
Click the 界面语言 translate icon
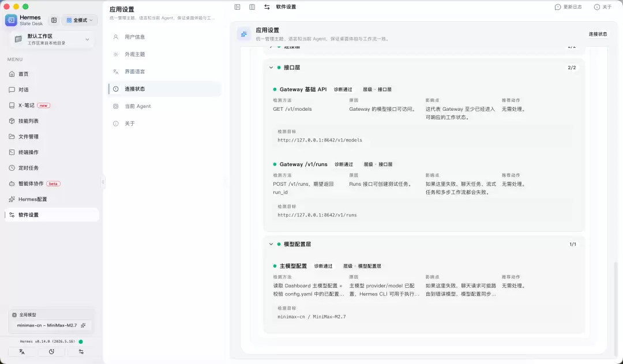coord(115,72)
